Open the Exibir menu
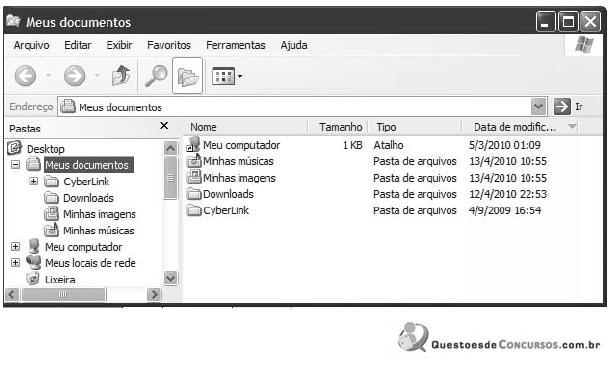 119,45
